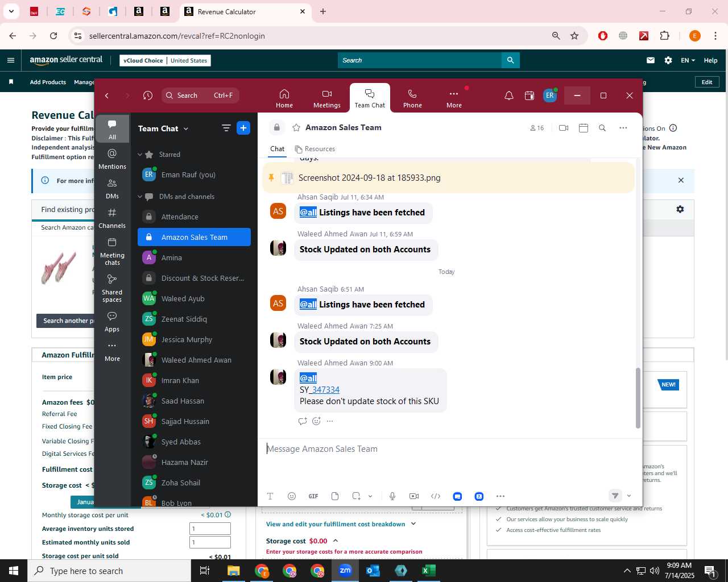The width and height of the screenshot is (728, 582).
Task: Schedule a meeting from channel header
Action: pyautogui.click(x=584, y=128)
